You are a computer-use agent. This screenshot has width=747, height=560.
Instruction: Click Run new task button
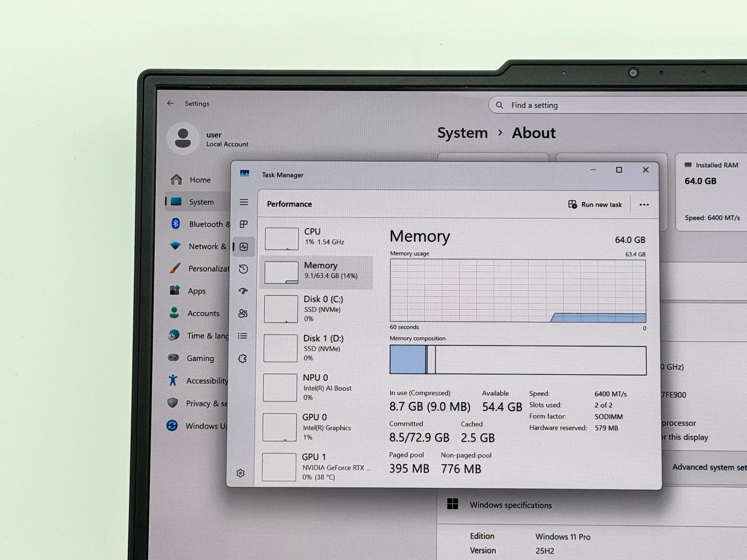[x=595, y=204]
